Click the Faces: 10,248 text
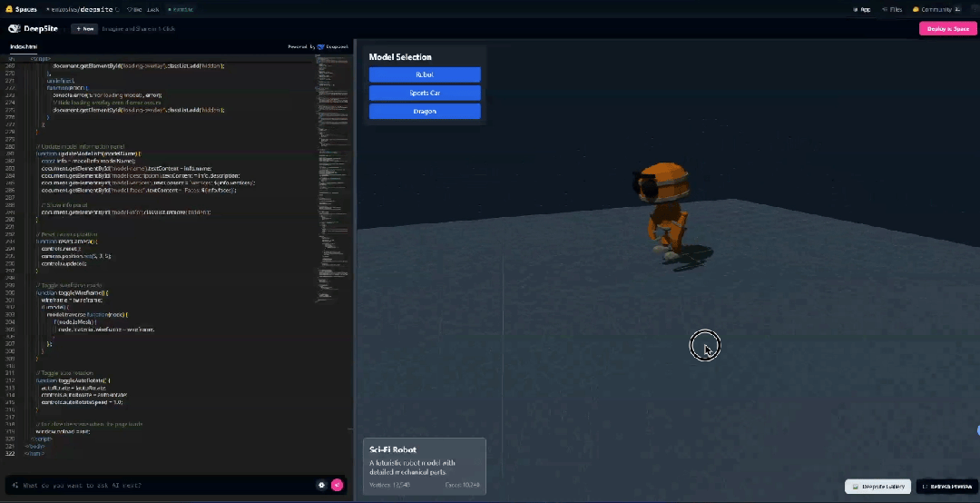This screenshot has width=980, height=503. (463, 485)
